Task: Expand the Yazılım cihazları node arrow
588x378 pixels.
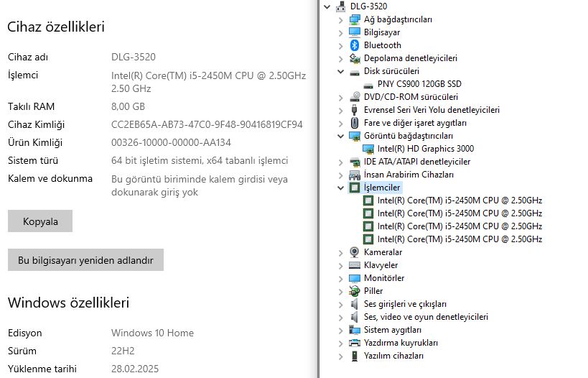Action: (340, 356)
